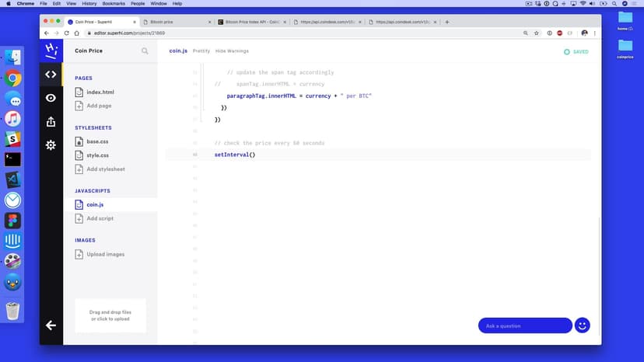Toggle Hide Warnings in editor toolbar
The image size is (644, 362).
tap(232, 51)
